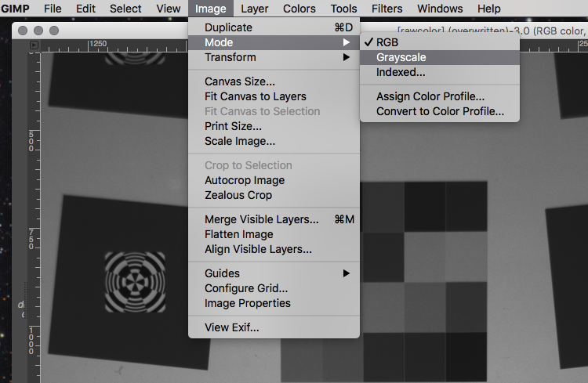Open the Layer menu
The height and width of the screenshot is (383, 588).
(x=254, y=9)
